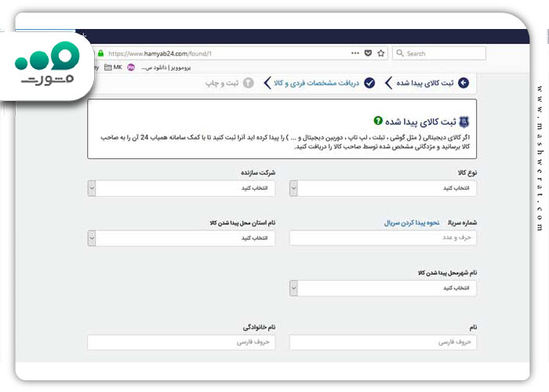Click the نام خانوادگی input field
Viewport: 549px width, 392px height.
point(181,343)
